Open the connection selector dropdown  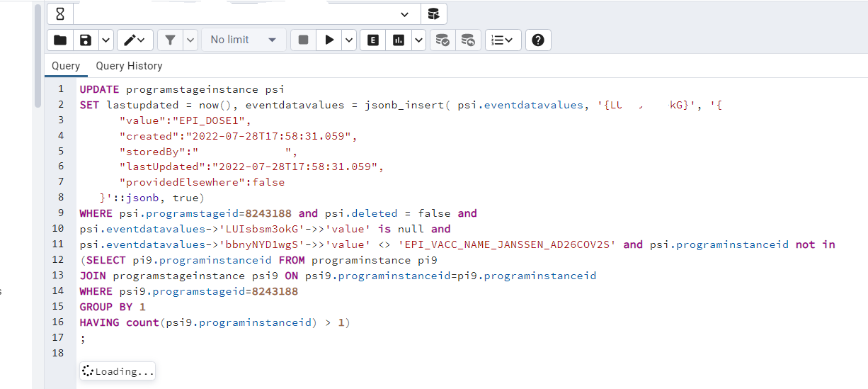click(404, 14)
